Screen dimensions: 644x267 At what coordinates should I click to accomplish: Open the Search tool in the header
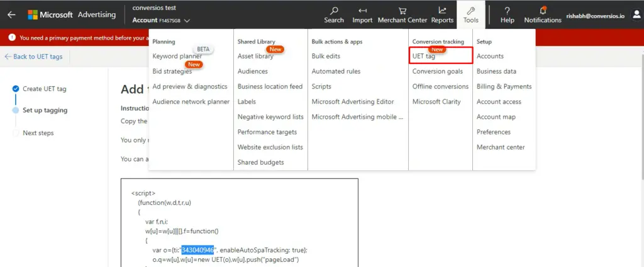click(334, 15)
